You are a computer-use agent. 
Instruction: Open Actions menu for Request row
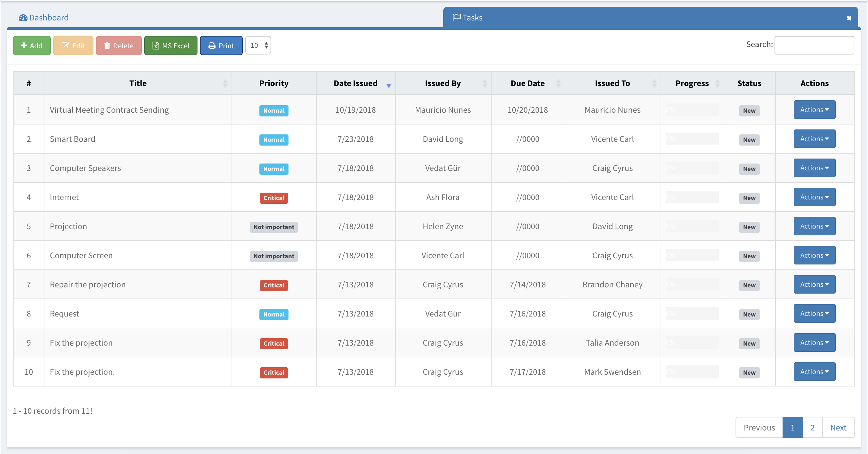814,313
